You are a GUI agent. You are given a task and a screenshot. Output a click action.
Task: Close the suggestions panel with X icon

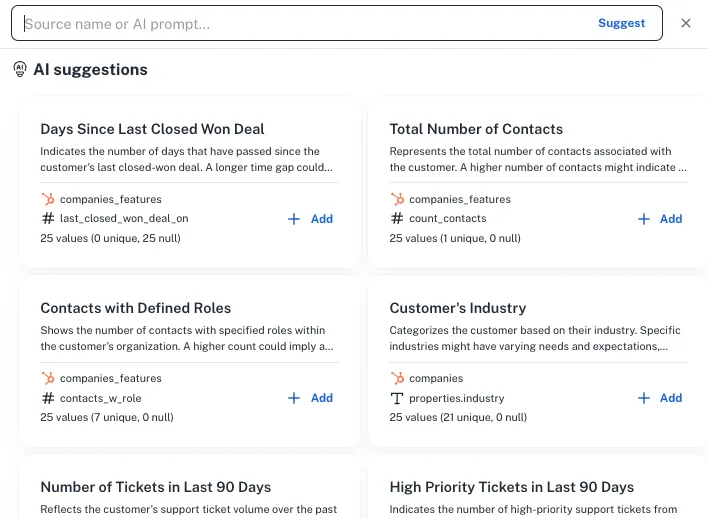(686, 23)
